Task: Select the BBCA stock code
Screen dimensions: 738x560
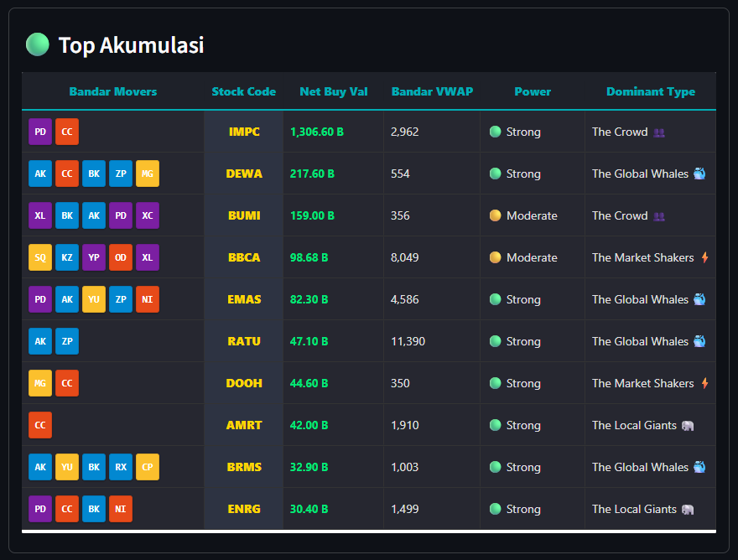Action: click(244, 257)
